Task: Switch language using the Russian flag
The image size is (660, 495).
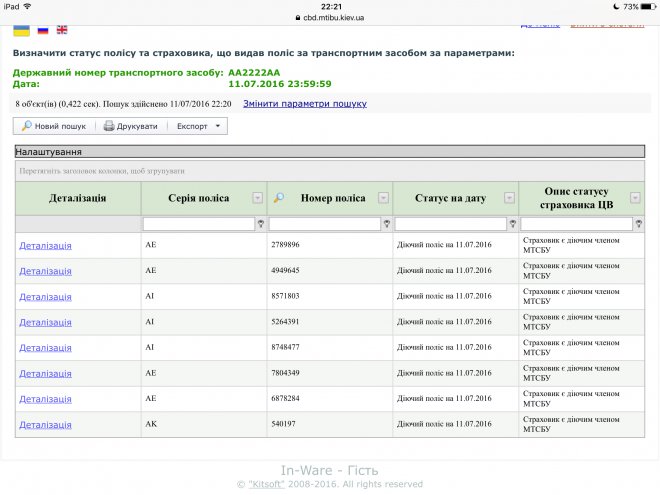Action: [42, 30]
